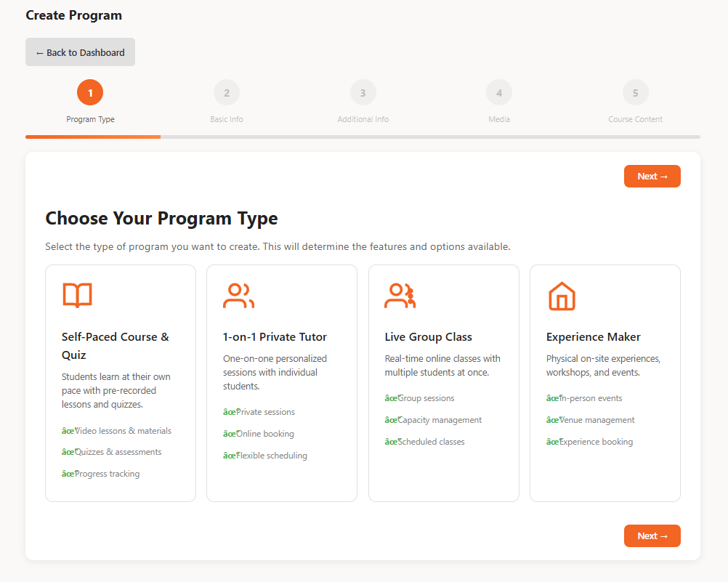The width and height of the screenshot is (728, 582).
Task: Click the open book icon for Self-Paced Course
Action: click(x=77, y=296)
